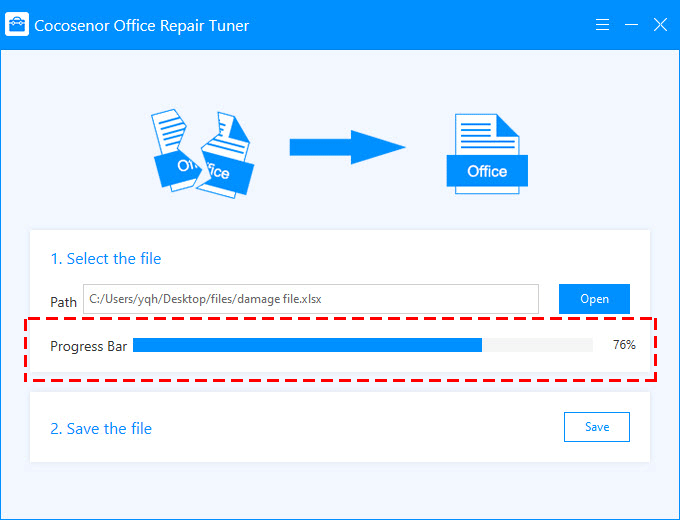Image resolution: width=680 pixels, height=520 pixels.
Task: Click the Open button
Action: pyautogui.click(x=594, y=299)
